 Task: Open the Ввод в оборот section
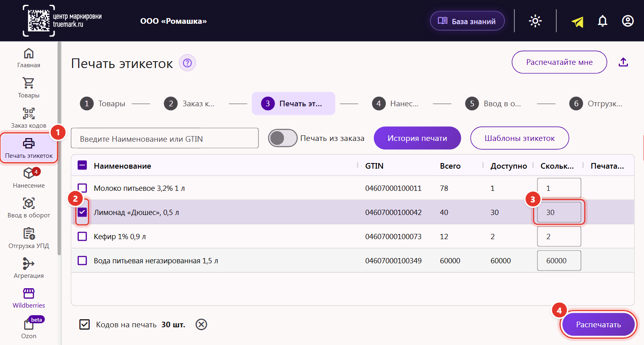[29, 208]
